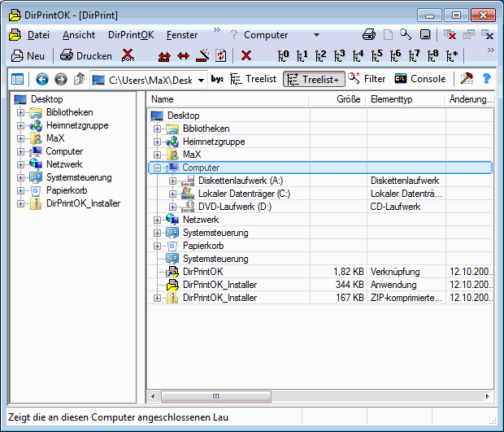Show hidden menu items via chevron
504x432 pixels.
click(x=217, y=30)
